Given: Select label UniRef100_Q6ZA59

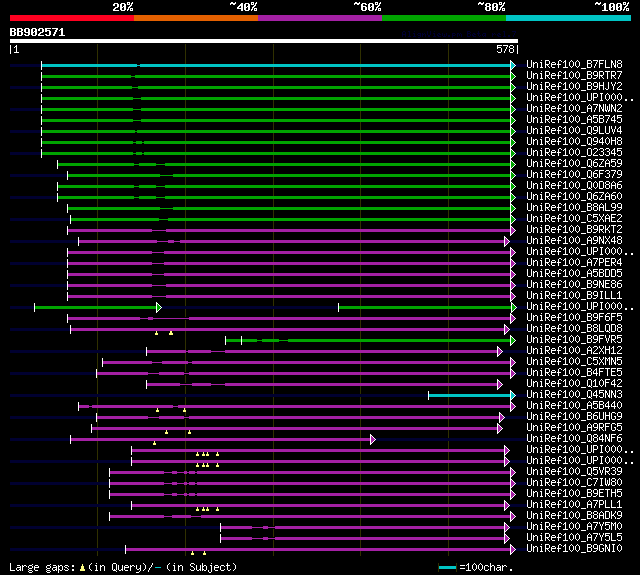Looking at the screenshot, I should click(x=574, y=164).
